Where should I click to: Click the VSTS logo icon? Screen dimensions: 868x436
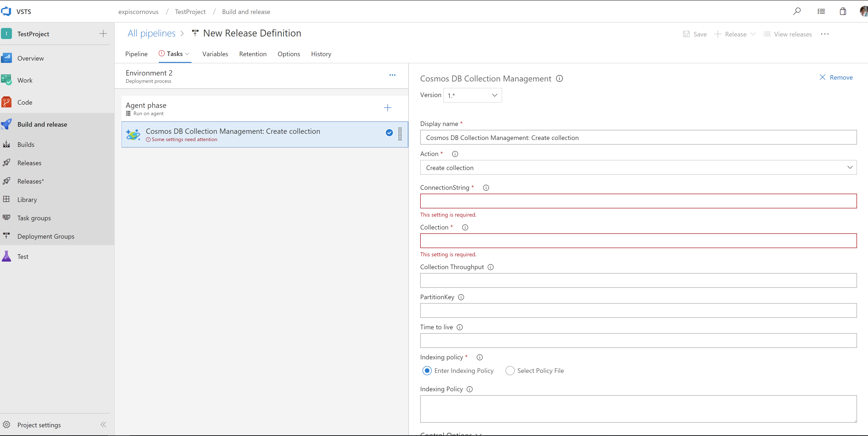(6, 11)
